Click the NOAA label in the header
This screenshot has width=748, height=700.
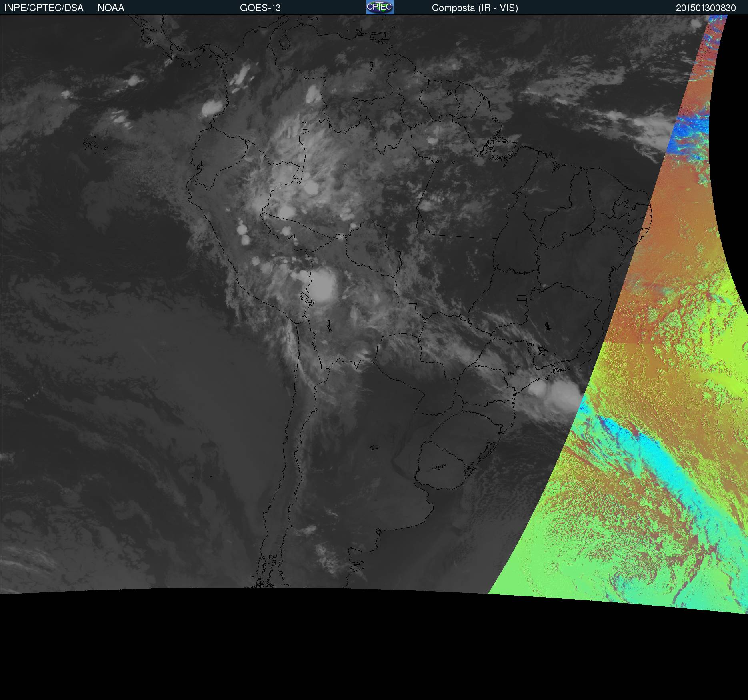111,8
